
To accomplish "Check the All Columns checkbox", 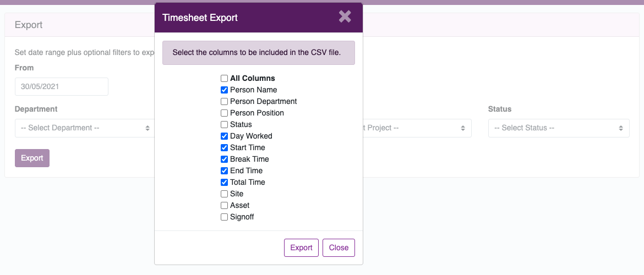I will 224,79.
